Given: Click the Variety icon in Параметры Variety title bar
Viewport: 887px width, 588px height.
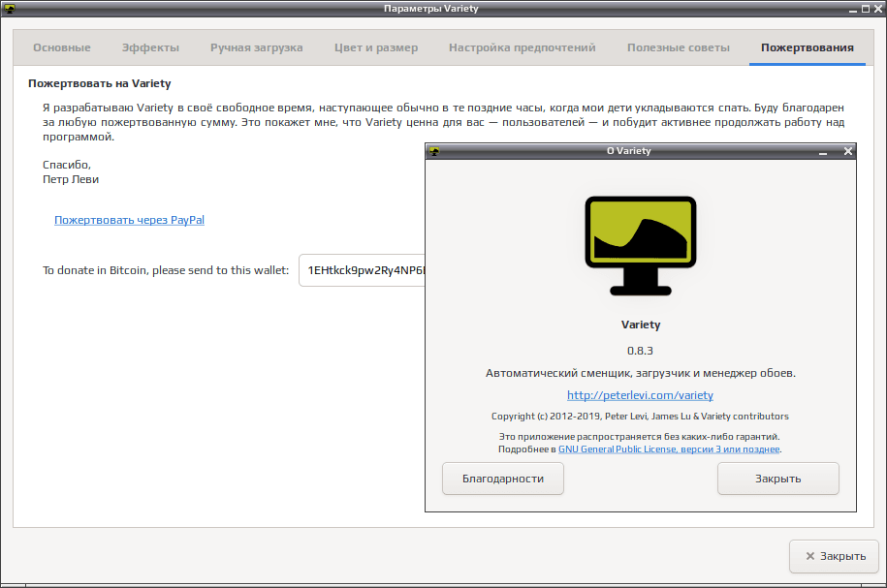Looking at the screenshot, I should pyautogui.click(x=10, y=9).
